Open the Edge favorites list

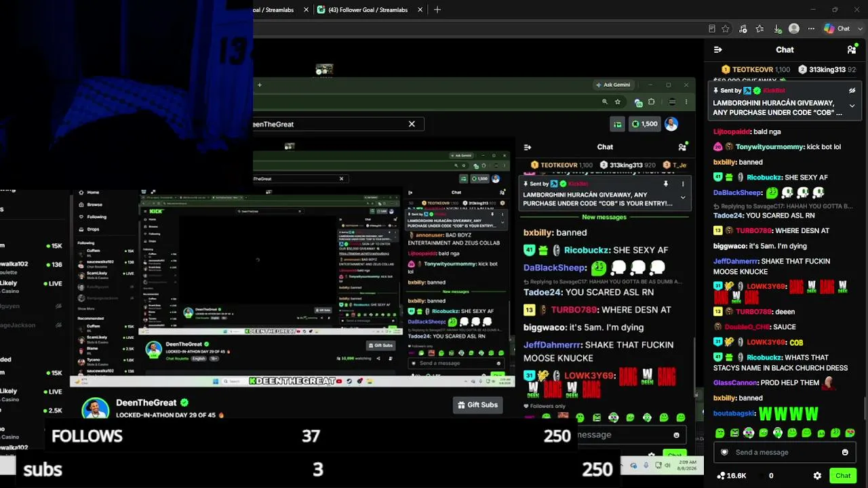coord(760,28)
